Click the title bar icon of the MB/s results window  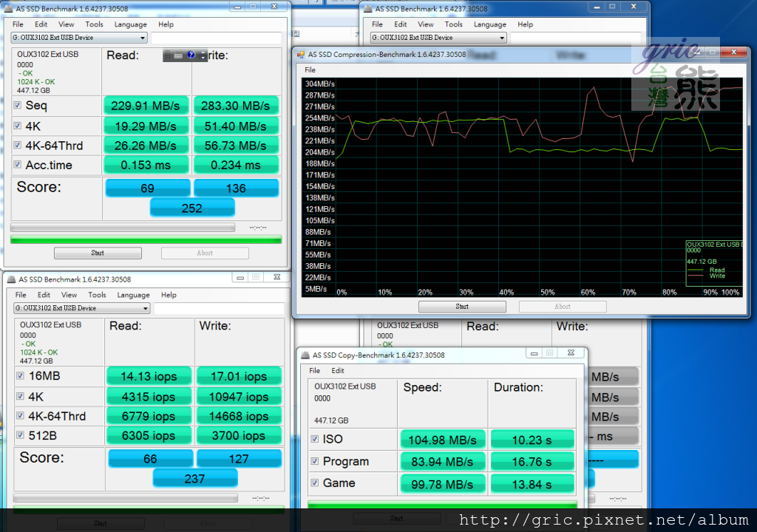[8, 9]
